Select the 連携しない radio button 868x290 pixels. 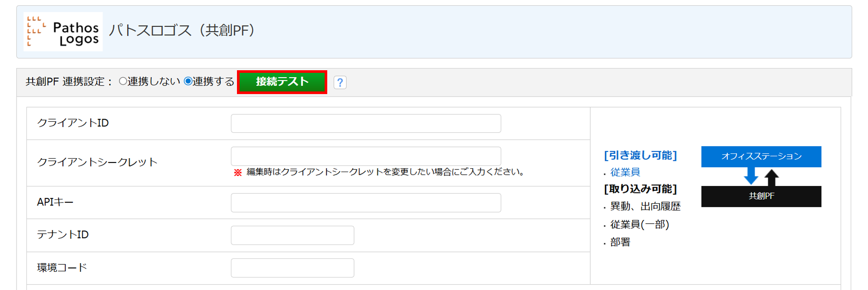[x=123, y=81]
